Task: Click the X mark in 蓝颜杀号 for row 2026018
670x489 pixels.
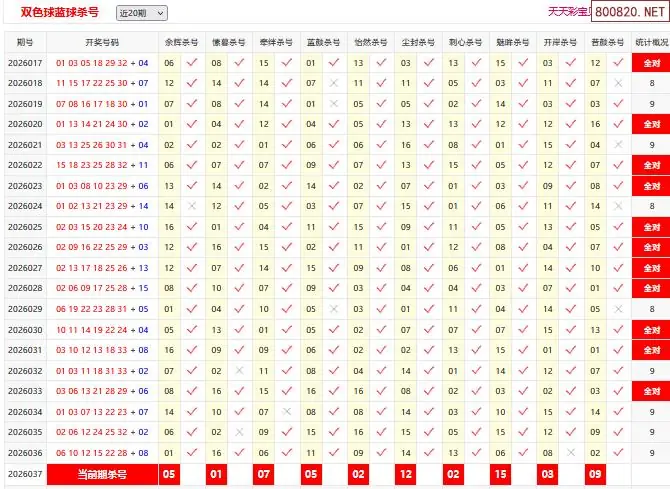Action: tap(334, 83)
